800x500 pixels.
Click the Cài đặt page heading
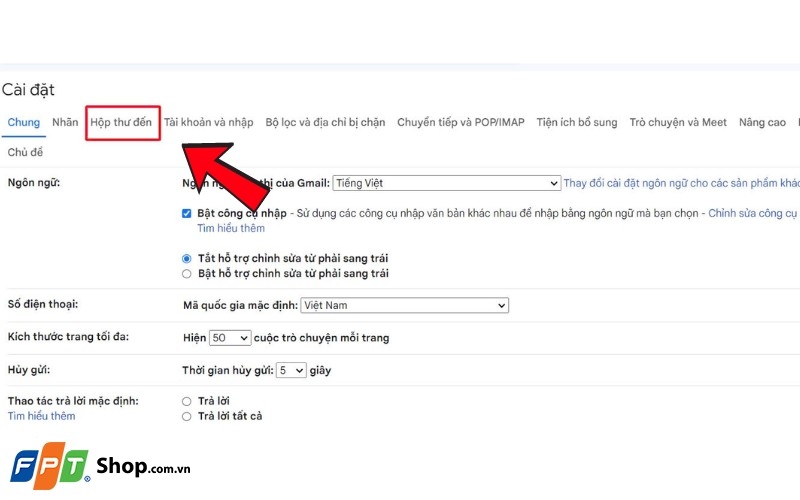coord(28,90)
